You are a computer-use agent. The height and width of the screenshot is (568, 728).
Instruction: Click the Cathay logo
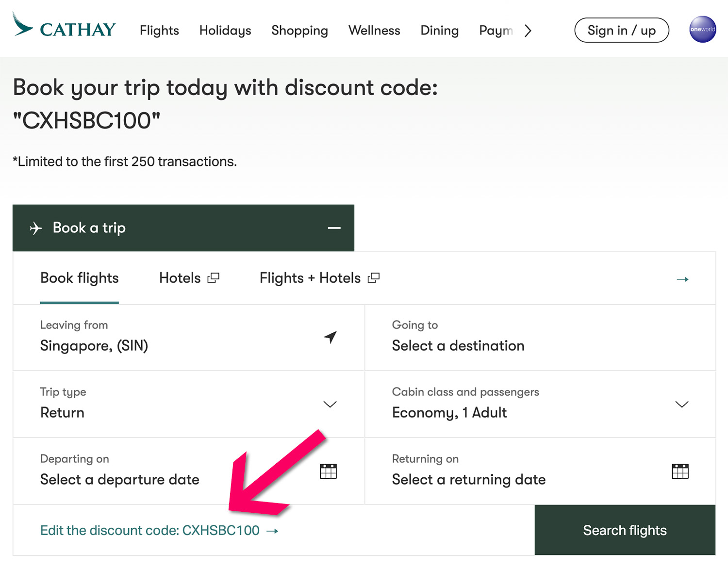64,27
